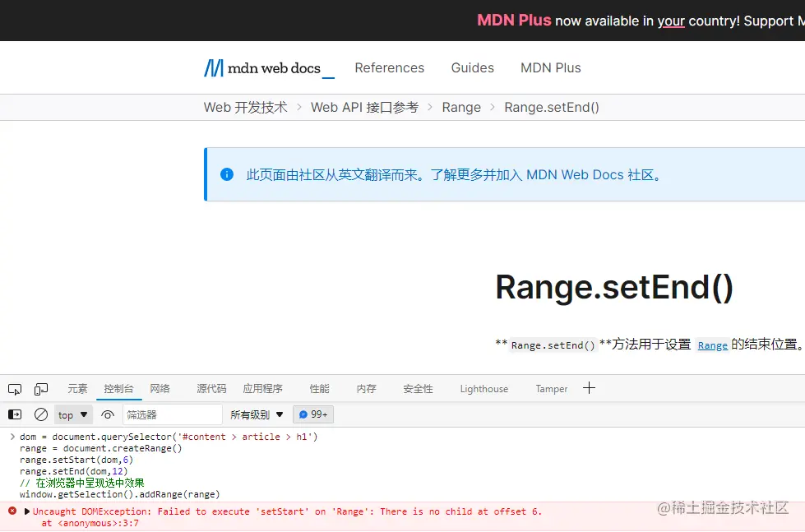Click the MDN web docs logo
The width and height of the screenshot is (805, 532).
[x=269, y=68]
